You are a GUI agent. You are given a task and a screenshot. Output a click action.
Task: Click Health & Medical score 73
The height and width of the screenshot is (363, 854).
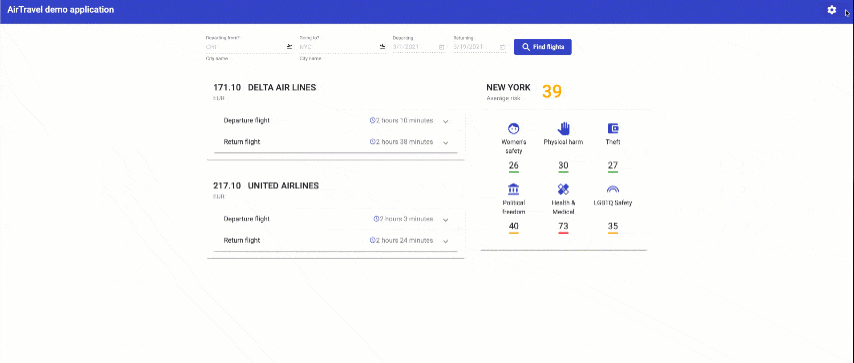(x=563, y=226)
